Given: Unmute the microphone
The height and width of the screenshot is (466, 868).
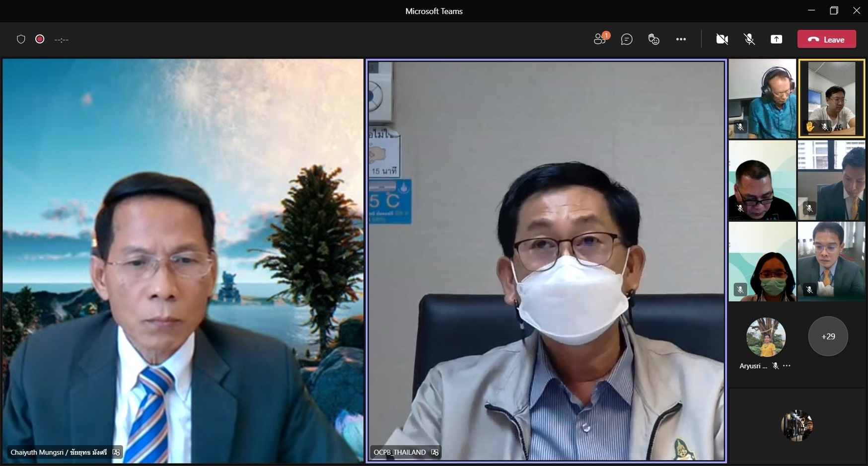Looking at the screenshot, I should 749,39.
